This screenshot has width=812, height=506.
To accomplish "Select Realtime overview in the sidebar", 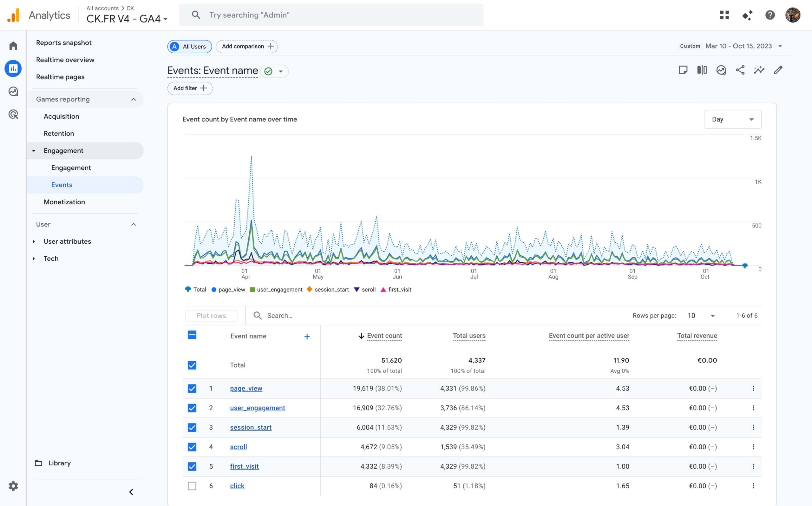I will pos(65,60).
